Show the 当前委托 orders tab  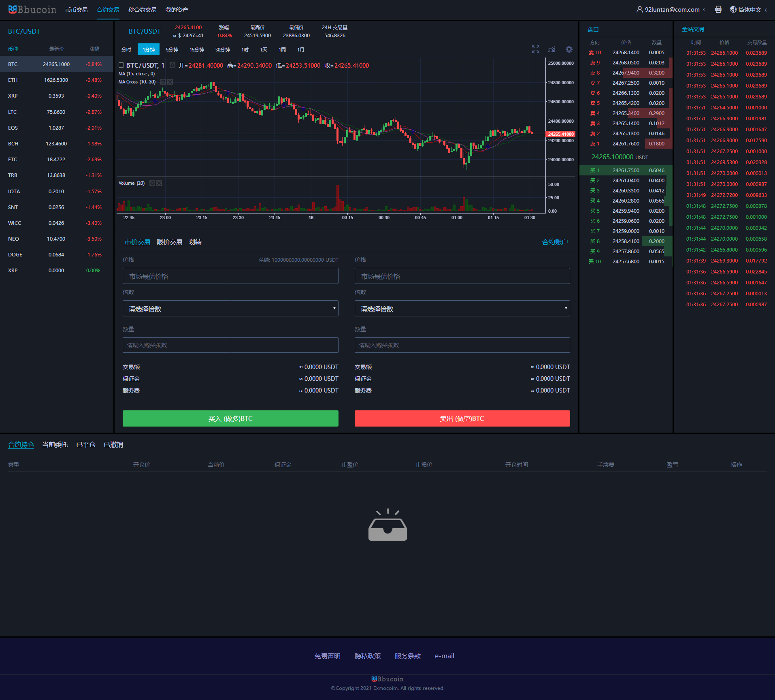click(x=55, y=444)
